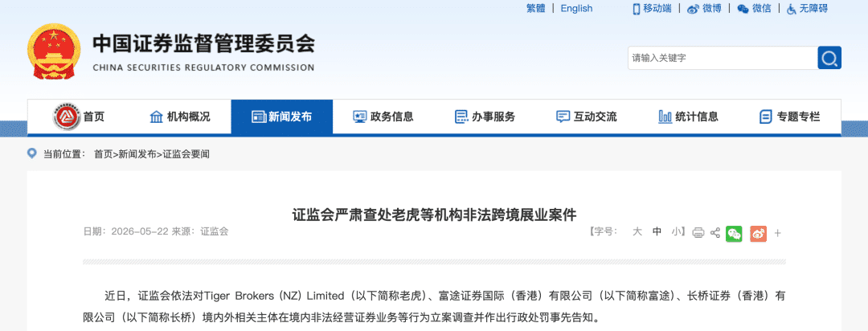Image resolution: width=868 pixels, height=331 pixels.
Task: Click breadcrumb link 新闻发布
Action: 137,154
